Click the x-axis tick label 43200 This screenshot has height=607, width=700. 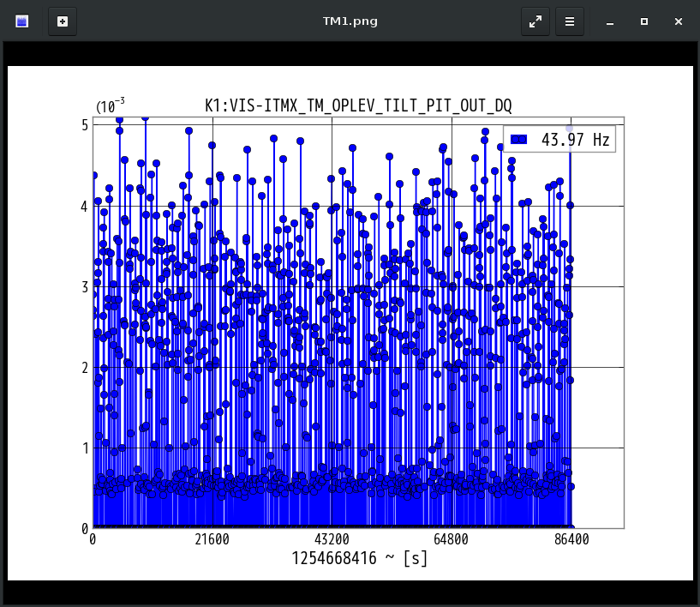(x=332, y=539)
